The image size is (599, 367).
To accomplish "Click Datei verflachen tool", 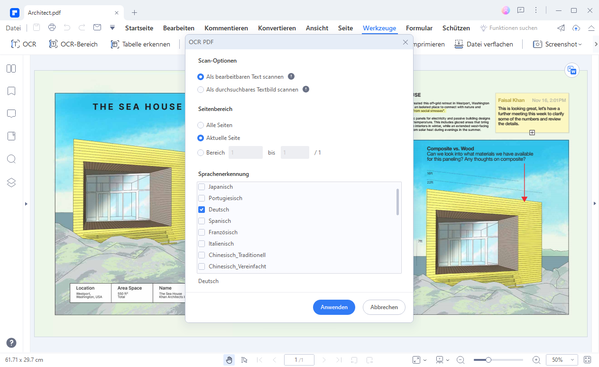I will coord(484,44).
